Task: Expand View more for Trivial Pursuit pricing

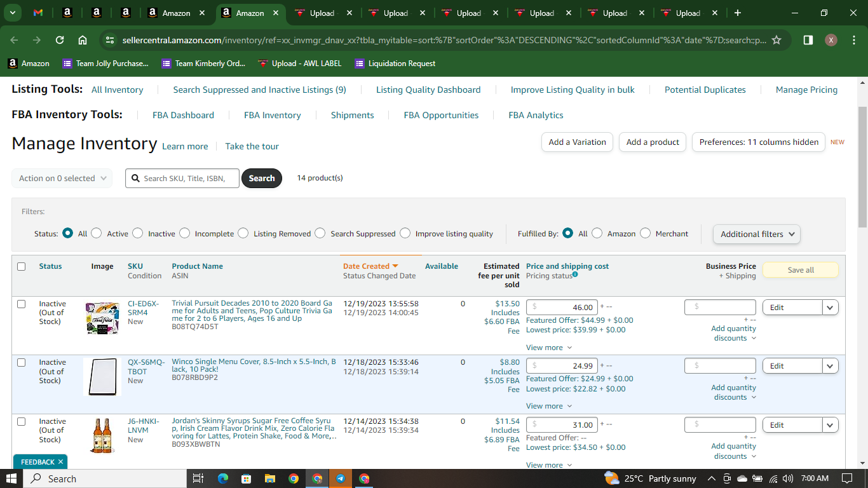Action: (549, 348)
